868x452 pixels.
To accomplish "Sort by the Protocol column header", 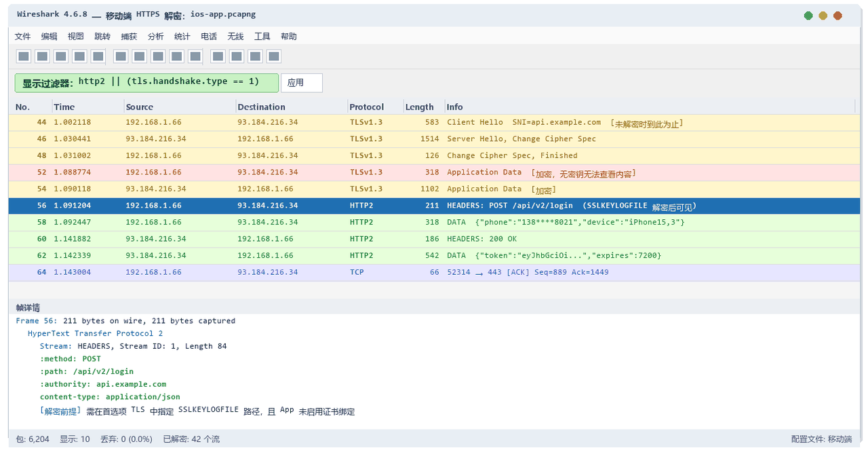I will tap(367, 107).
